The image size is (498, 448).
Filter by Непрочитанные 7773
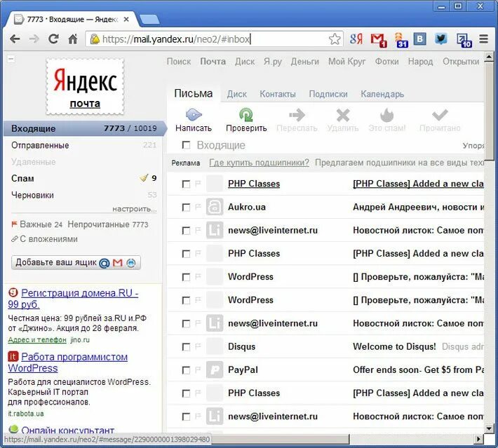tap(108, 224)
